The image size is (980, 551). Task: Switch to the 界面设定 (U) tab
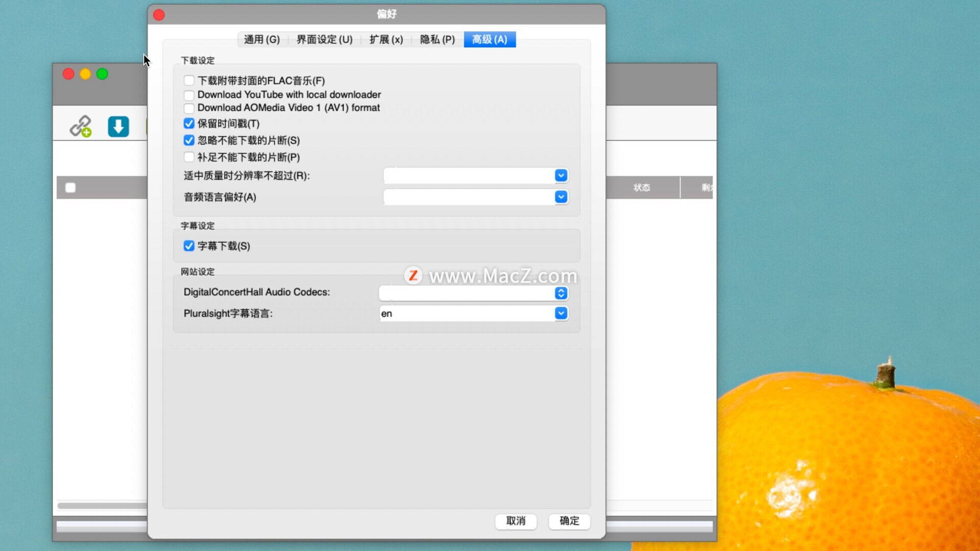325,39
